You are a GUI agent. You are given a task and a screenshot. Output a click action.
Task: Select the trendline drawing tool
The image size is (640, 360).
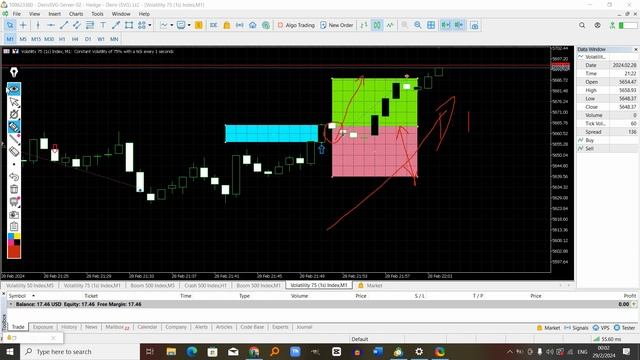pyautogui.click(x=64, y=25)
